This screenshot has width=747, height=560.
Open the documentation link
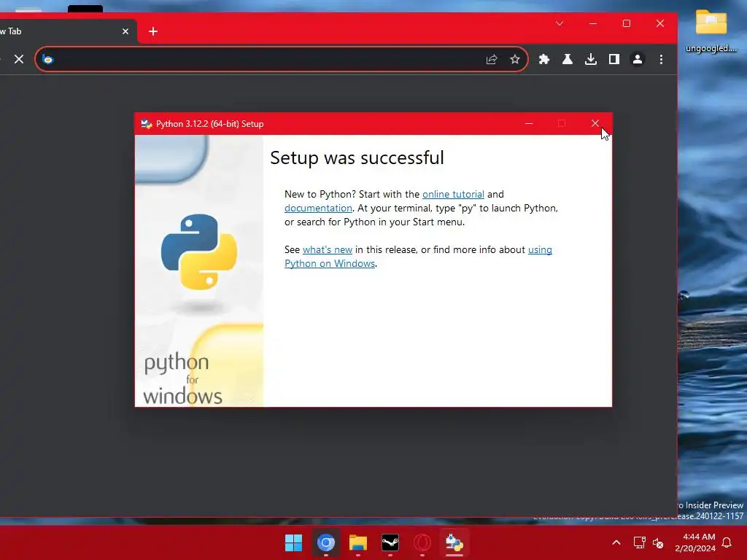(318, 208)
